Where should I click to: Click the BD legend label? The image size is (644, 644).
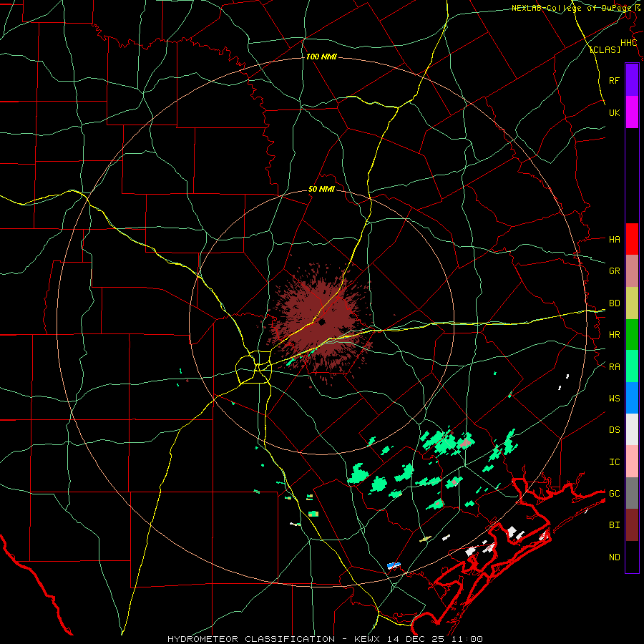(614, 303)
